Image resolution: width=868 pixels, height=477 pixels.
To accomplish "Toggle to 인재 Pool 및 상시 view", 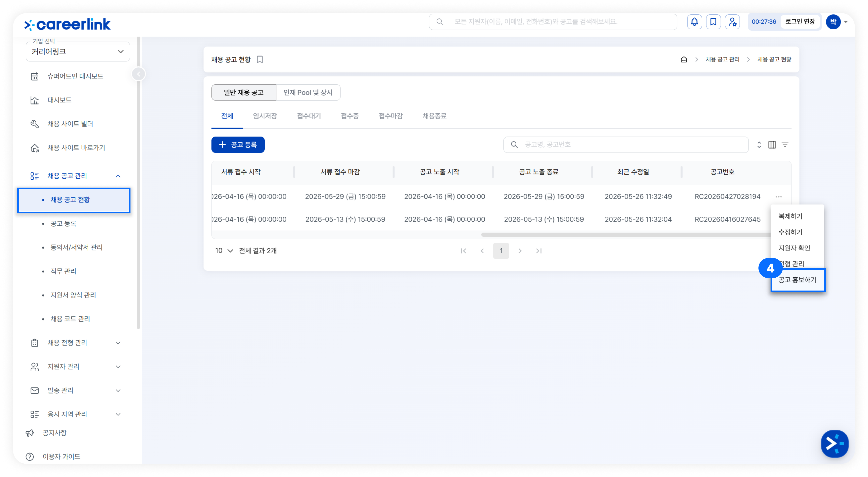I will [x=308, y=92].
